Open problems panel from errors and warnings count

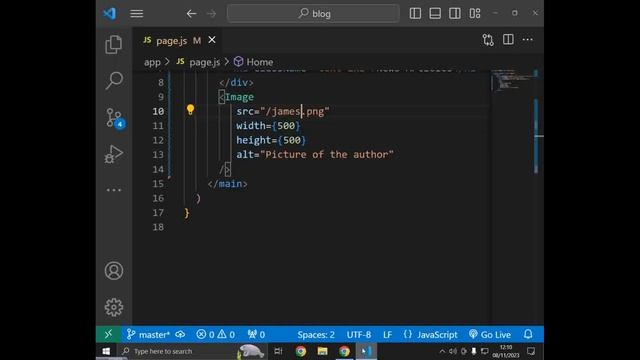click(216, 335)
